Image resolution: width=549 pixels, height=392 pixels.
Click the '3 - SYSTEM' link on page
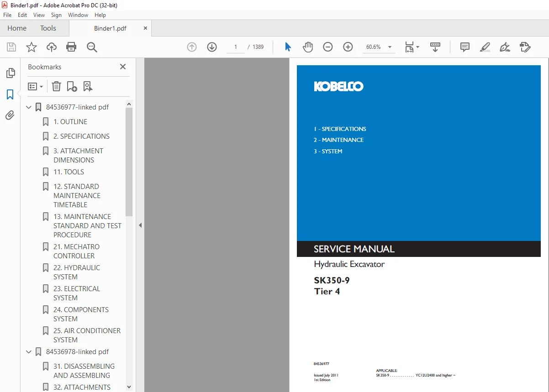coord(328,152)
